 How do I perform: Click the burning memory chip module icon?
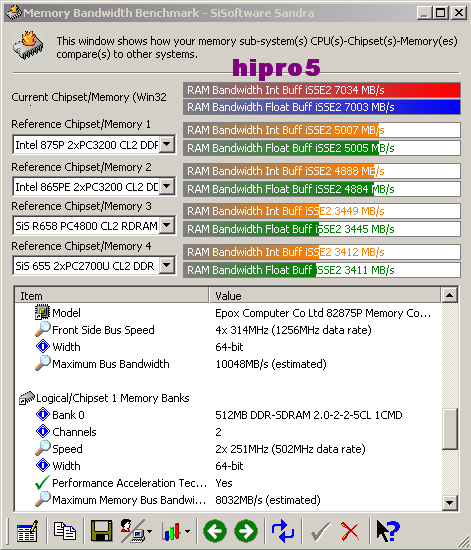[28, 46]
